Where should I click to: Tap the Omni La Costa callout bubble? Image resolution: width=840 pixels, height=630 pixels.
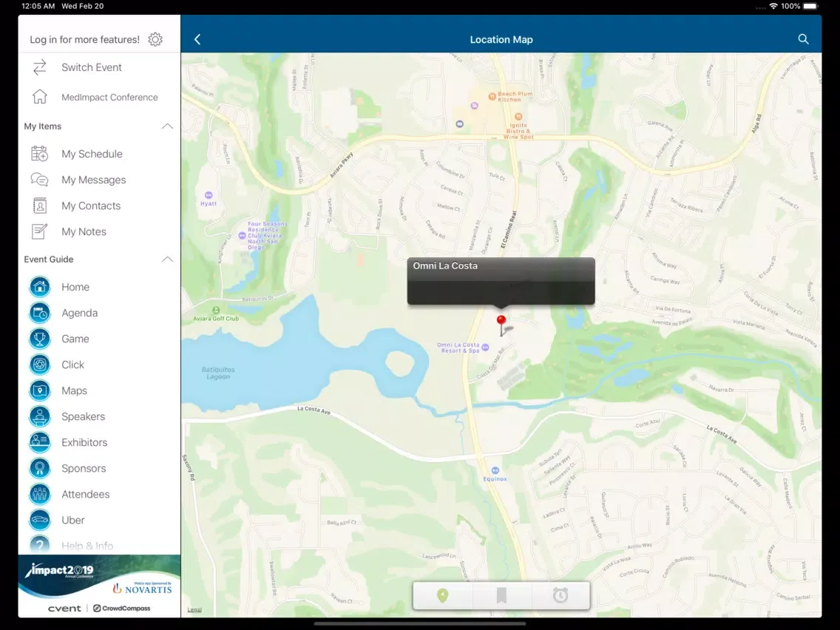click(501, 281)
